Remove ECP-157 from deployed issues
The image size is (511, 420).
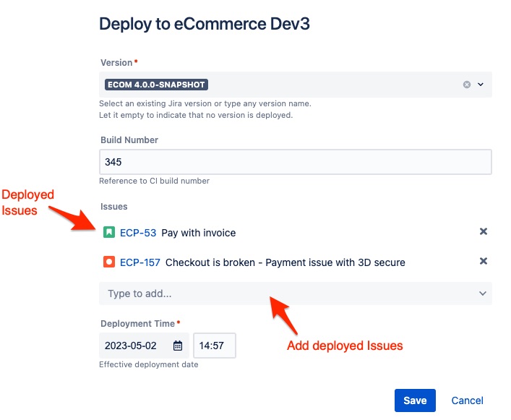484,262
